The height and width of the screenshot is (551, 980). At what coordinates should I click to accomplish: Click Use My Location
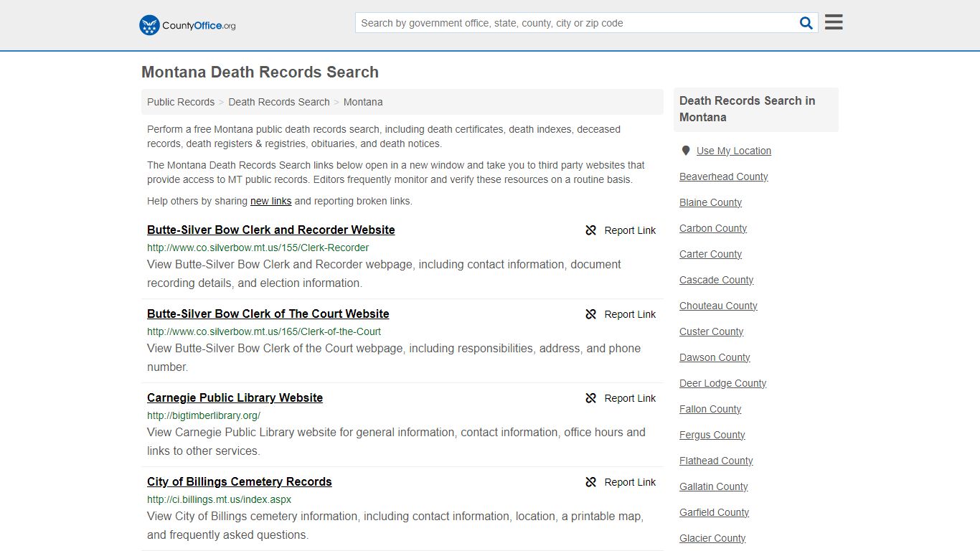coord(734,151)
